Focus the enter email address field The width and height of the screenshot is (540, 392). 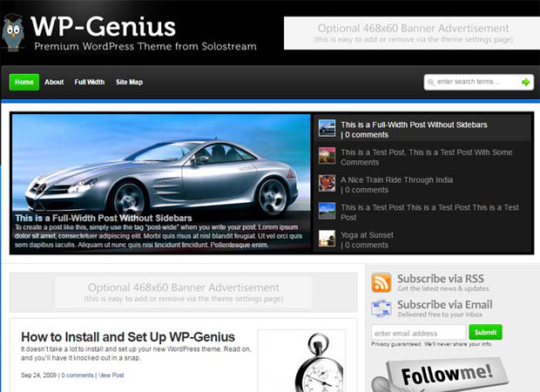pos(418,333)
